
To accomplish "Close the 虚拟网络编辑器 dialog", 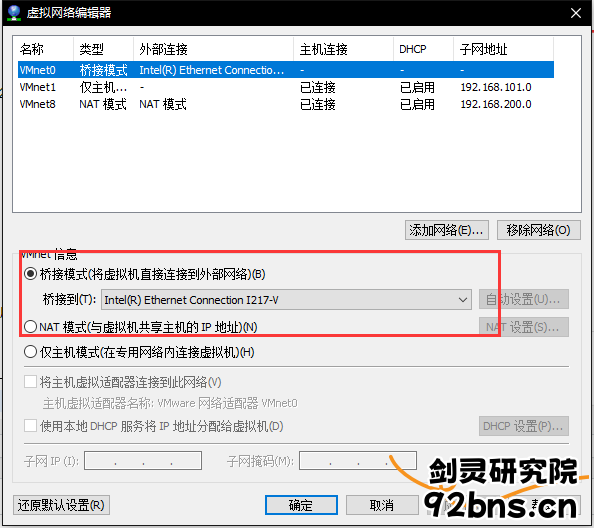I will 576,13.
